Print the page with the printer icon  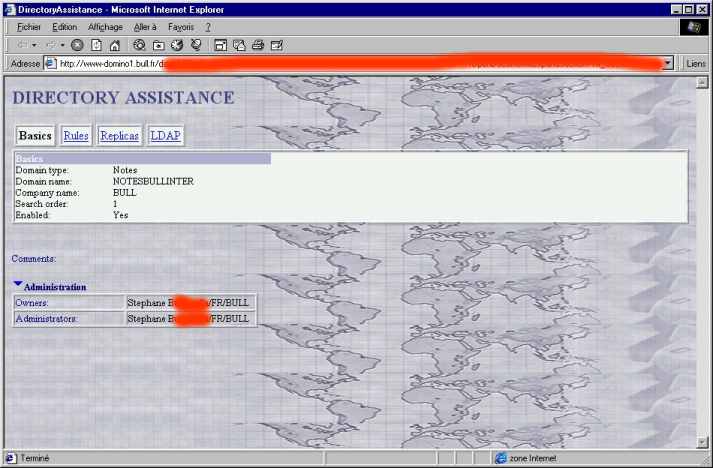point(258,45)
